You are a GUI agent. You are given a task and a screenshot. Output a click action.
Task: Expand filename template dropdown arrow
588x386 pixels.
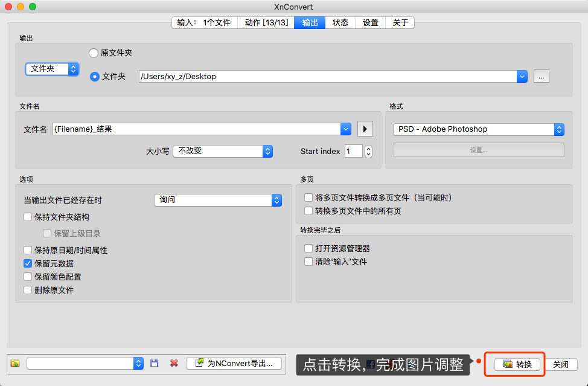[346, 129]
